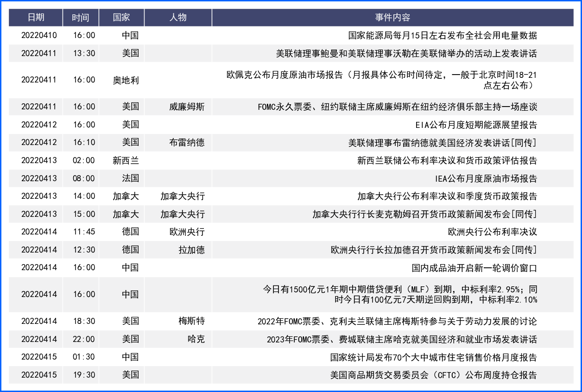The height and width of the screenshot is (392, 582).
Task: Click 美国 in the 19:30 row
Action: coord(130,375)
